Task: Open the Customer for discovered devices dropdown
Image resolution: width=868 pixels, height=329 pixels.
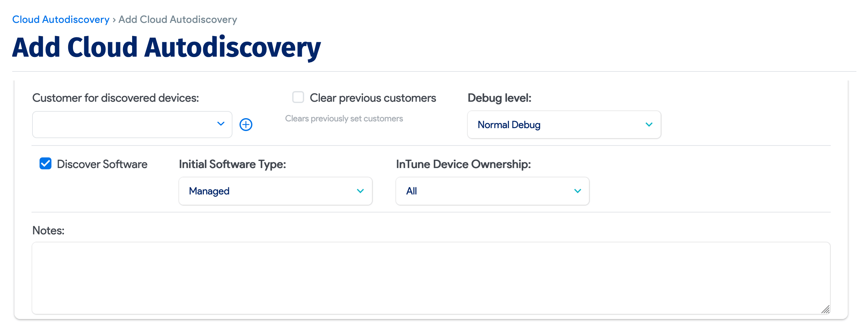Action: (x=131, y=125)
